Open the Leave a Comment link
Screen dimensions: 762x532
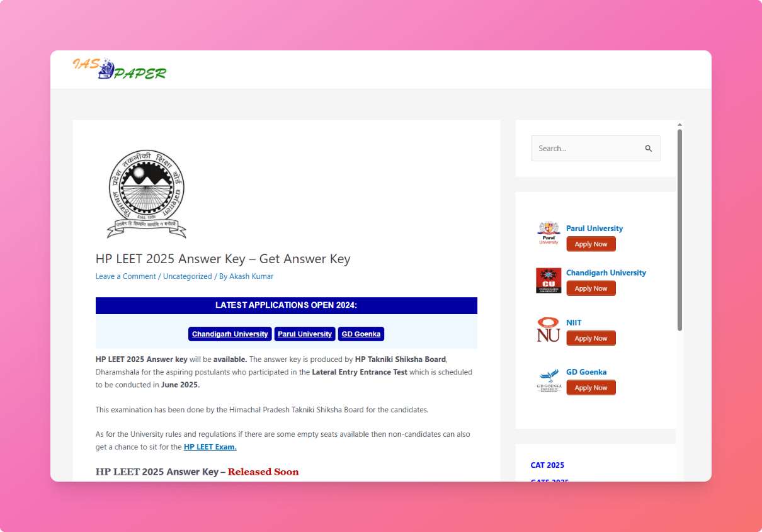pyautogui.click(x=125, y=276)
